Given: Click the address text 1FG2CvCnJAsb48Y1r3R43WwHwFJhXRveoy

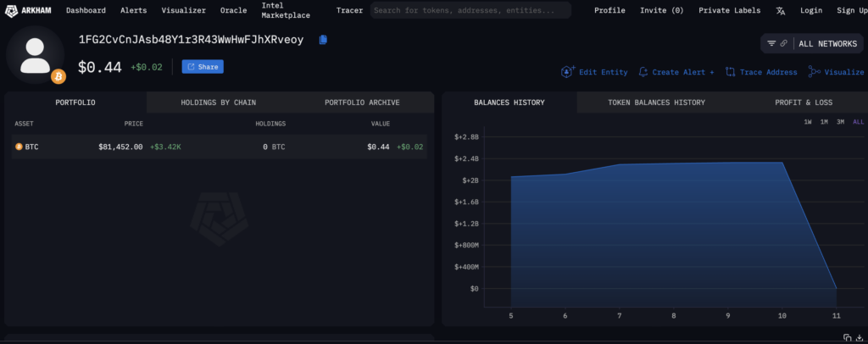Looking at the screenshot, I should point(191,40).
